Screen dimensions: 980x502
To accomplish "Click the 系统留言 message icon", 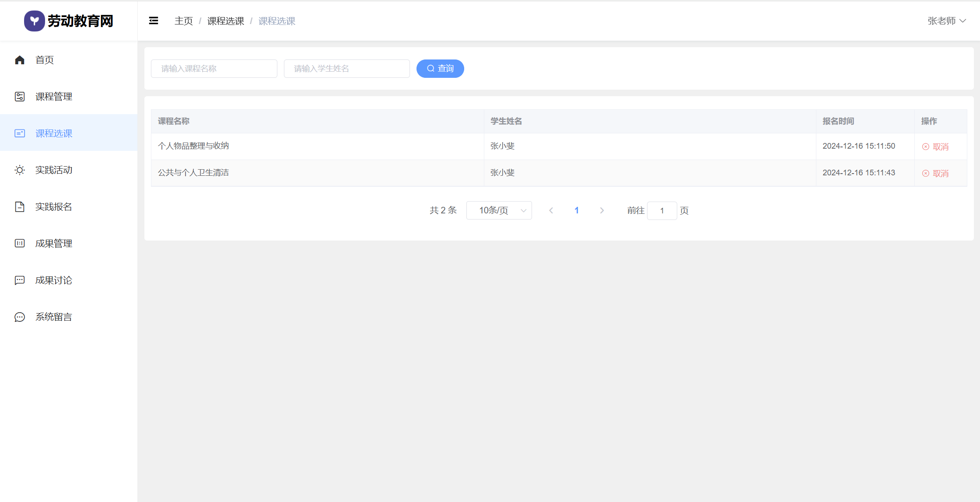I will (x=20, y=317).
